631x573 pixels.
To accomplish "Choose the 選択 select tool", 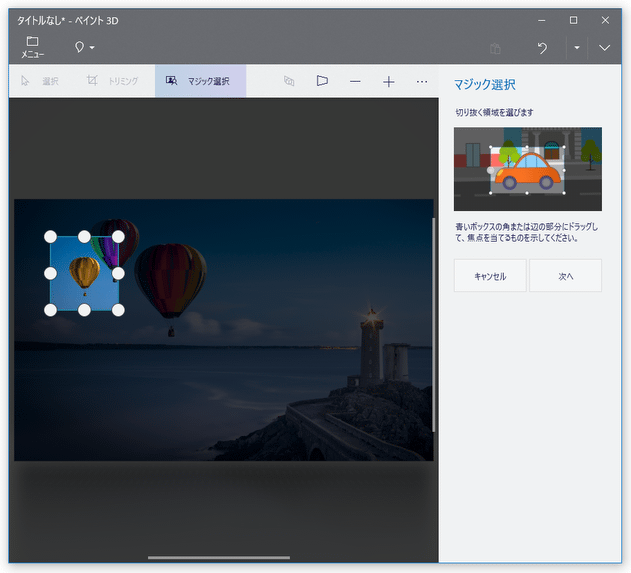I will click(x=40, y=81).
